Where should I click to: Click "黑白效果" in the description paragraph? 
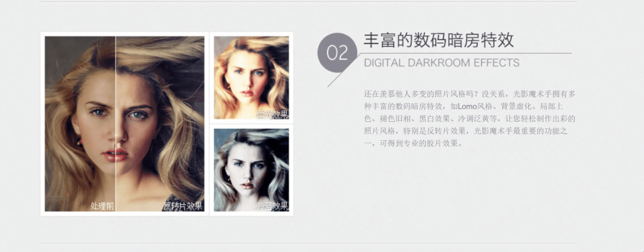pos(434,119)
